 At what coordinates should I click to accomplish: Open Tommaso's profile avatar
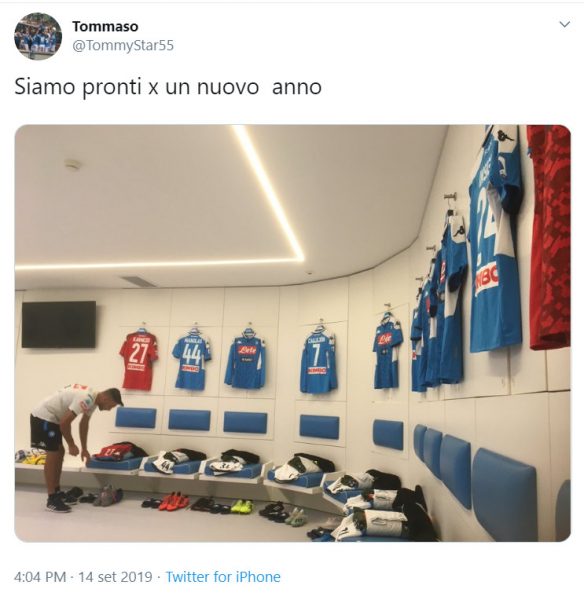(38, 36)
